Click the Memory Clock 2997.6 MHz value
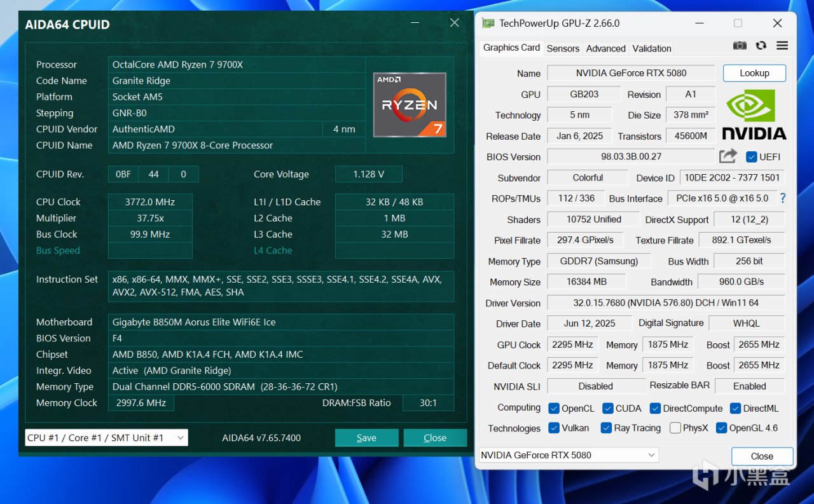Screen dimensions: 814x504 pos(141,403)
